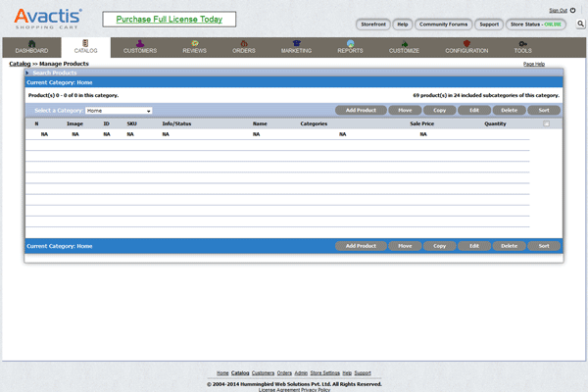Toggle the select-all products checkbox

point(547,123)
